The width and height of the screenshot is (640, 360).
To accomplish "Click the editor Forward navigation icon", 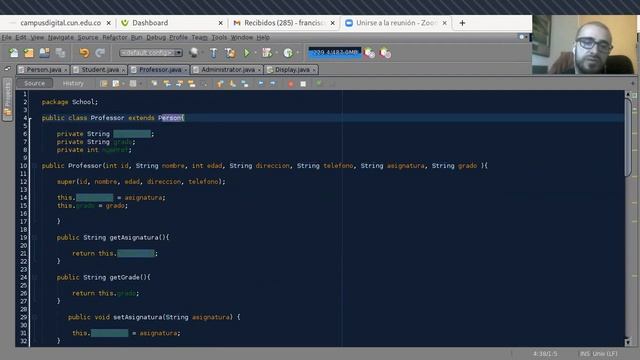I will (133, 83).
